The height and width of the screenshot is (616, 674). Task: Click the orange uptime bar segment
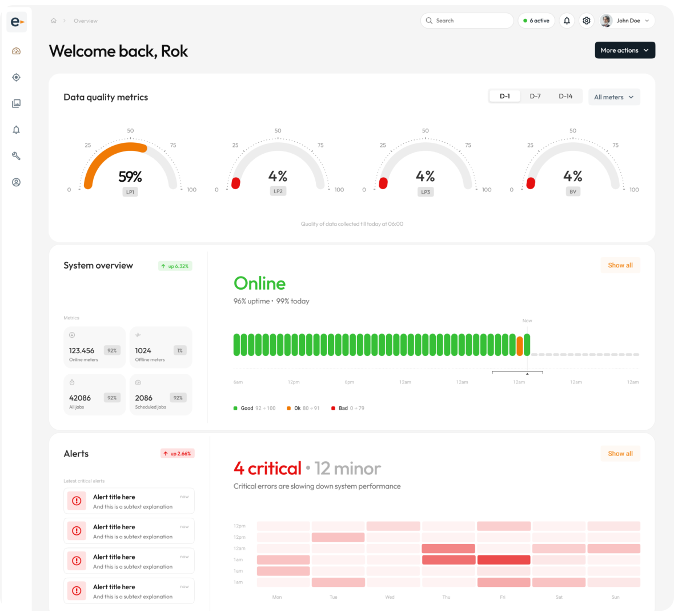point(520,346)
